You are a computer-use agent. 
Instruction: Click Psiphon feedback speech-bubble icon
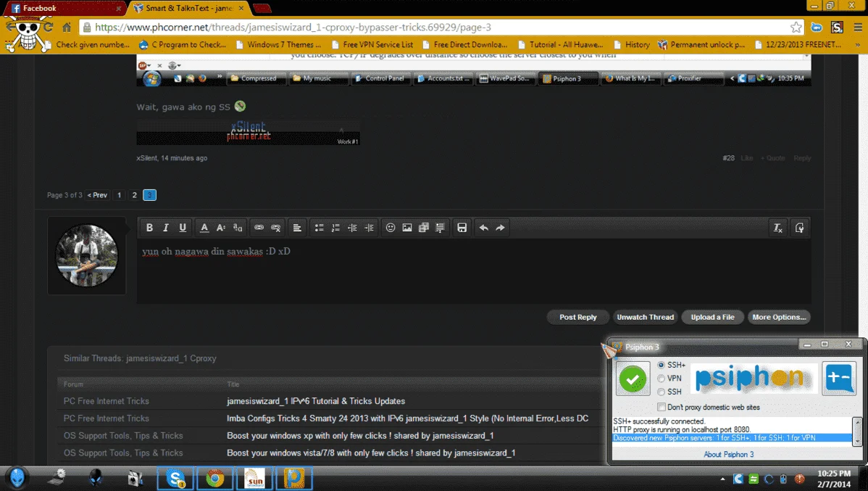tap(839, 379)
